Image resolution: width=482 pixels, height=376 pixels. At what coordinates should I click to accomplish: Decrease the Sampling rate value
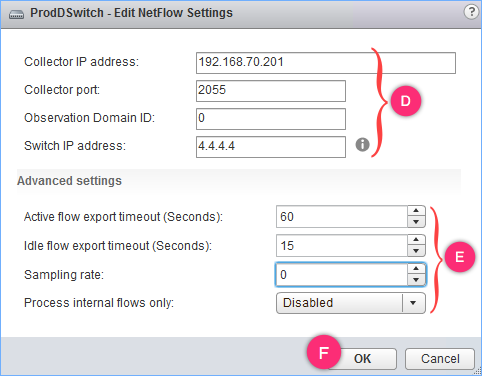click(416, 280)
